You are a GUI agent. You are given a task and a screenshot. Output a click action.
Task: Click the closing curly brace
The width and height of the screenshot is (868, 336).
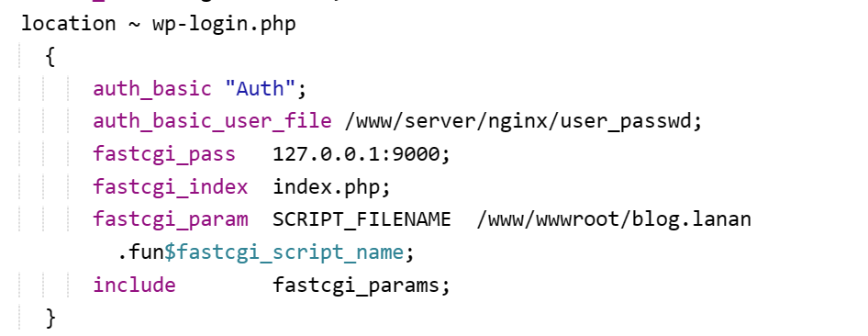[x=50, y=319]
